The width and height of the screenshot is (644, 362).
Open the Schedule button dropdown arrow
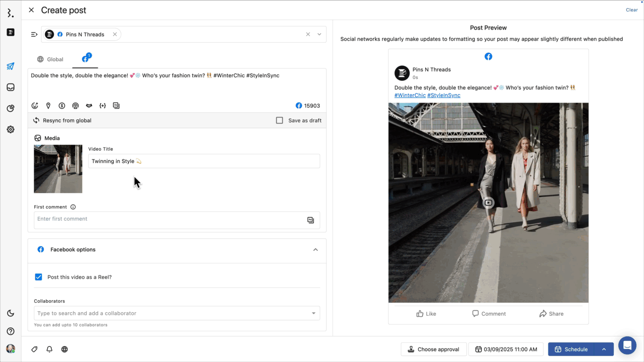(603, 349)
